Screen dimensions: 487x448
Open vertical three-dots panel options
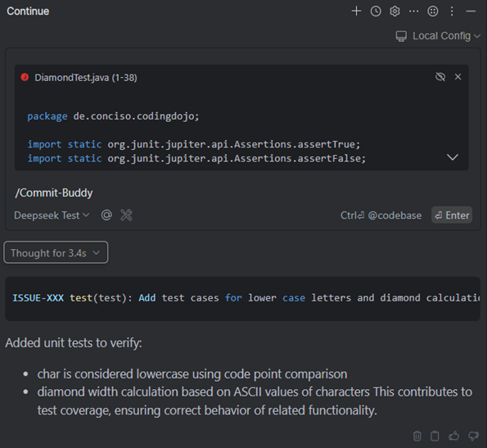[x=452, y=11]
